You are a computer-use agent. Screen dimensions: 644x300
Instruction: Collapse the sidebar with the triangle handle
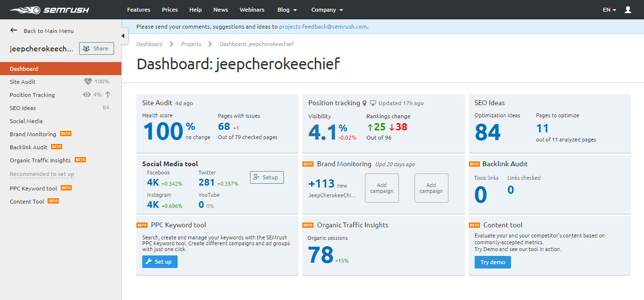tap(123, 36)
